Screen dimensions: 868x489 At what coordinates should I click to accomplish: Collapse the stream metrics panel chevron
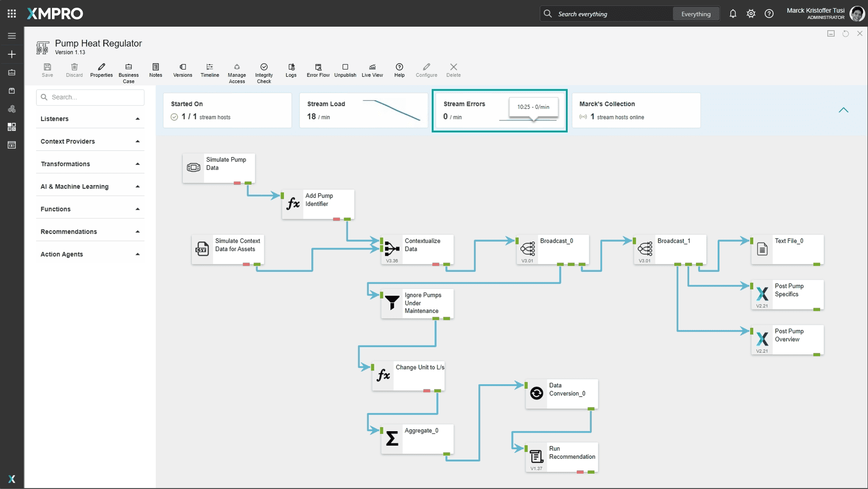click(843, 110)
